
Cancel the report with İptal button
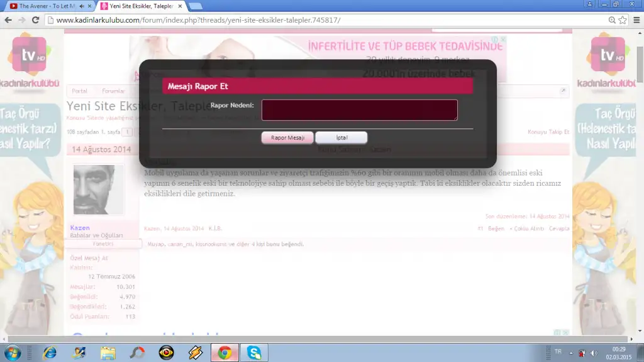coord(341,138)
